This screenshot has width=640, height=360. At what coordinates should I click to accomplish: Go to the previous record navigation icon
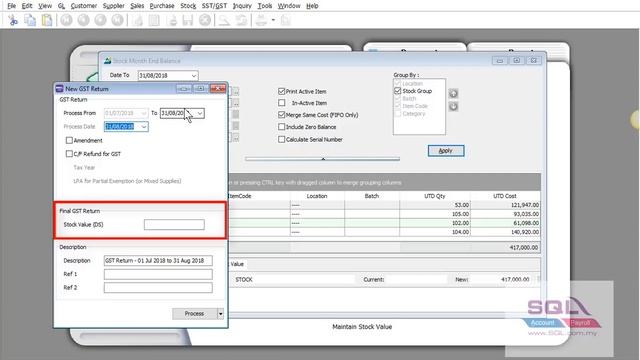(x=84, y=20)
